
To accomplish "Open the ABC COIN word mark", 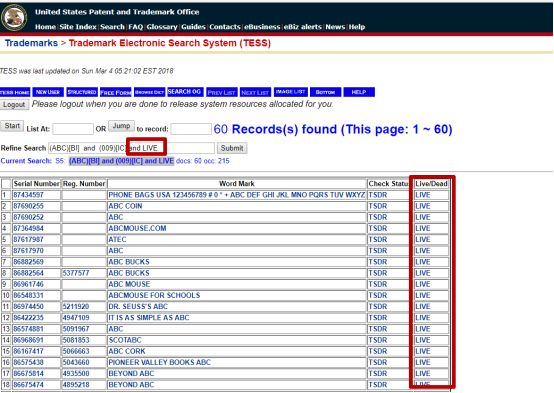I will click(x=125, y=206).
